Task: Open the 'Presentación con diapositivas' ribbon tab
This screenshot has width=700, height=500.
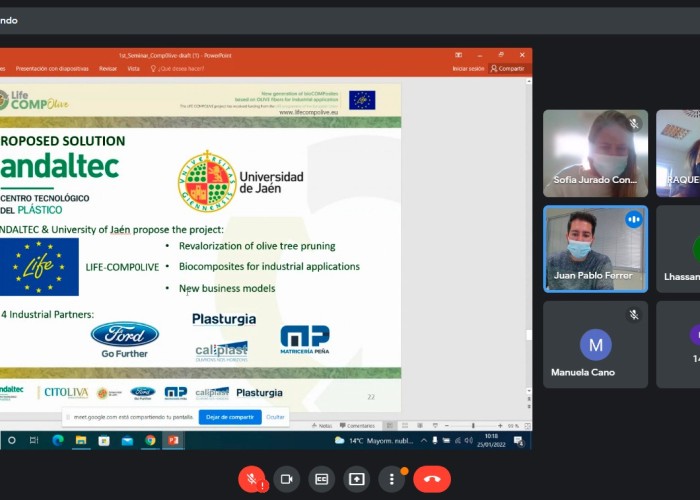Action: click(52, 69)
